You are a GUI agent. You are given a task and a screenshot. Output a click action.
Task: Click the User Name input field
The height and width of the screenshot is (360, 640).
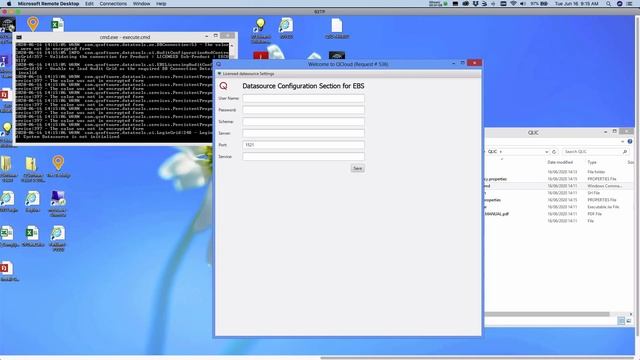pyautogui.click(x=303, y=98)
